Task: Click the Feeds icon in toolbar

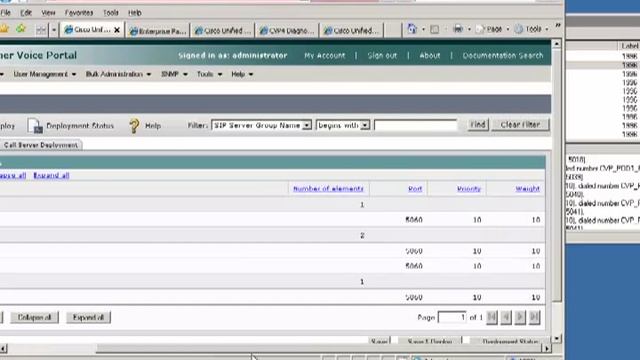Action: [435, 29]
